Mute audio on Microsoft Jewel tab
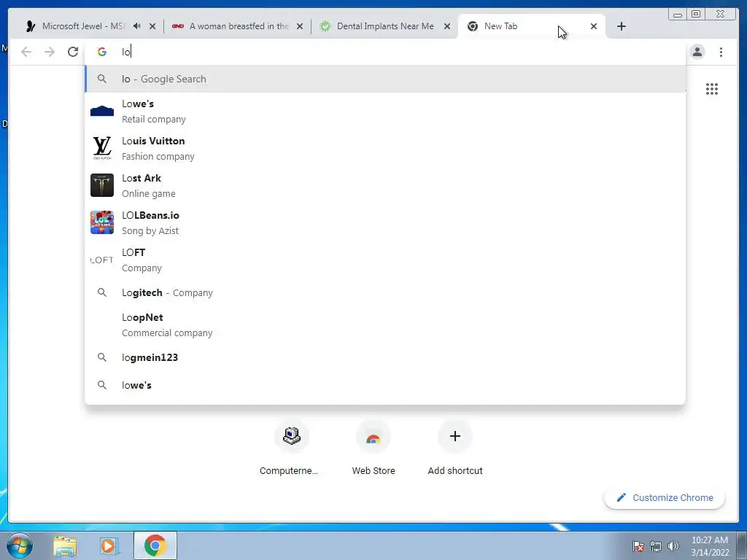 point(136,26)
